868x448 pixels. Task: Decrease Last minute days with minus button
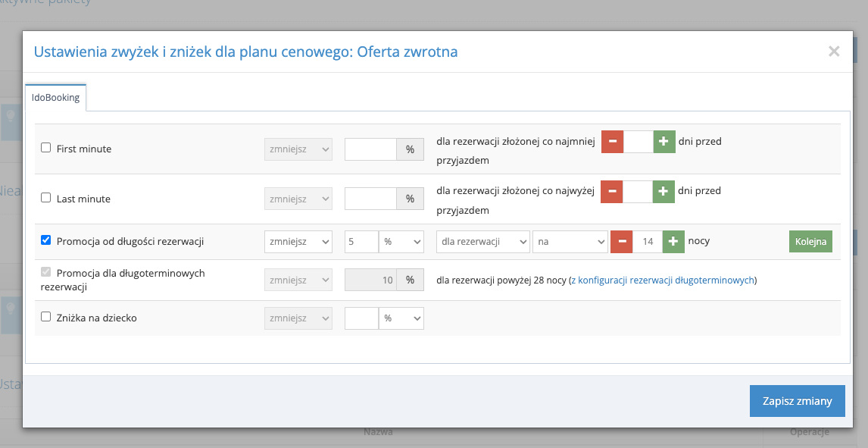[612, 192]
